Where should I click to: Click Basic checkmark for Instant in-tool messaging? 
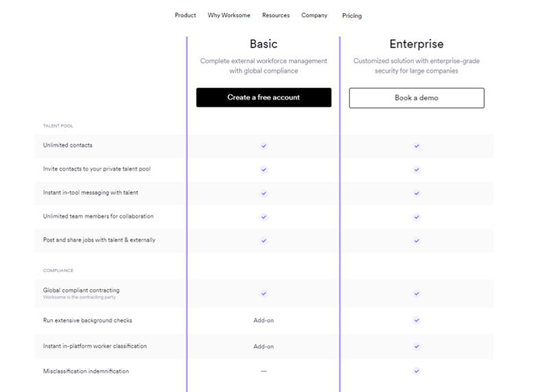(264, 193)
